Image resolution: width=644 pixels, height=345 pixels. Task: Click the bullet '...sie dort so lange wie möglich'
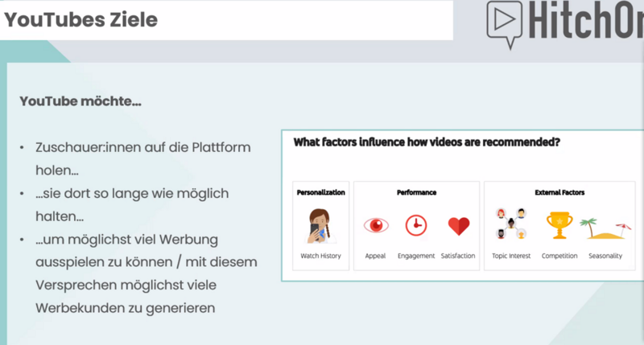tap(132, 194)
